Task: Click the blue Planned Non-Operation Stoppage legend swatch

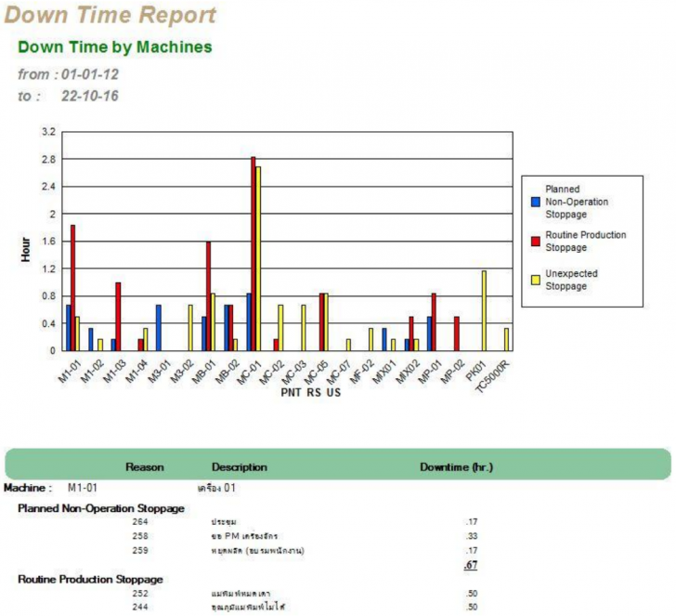Action: [x=536, y=202]
